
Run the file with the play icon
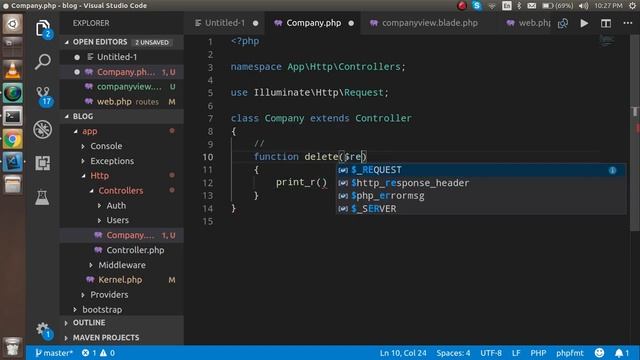[584, 23]
